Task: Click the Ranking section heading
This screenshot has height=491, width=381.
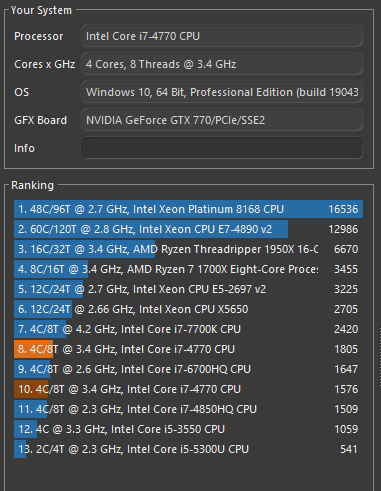Action: (x=32, y=185)
